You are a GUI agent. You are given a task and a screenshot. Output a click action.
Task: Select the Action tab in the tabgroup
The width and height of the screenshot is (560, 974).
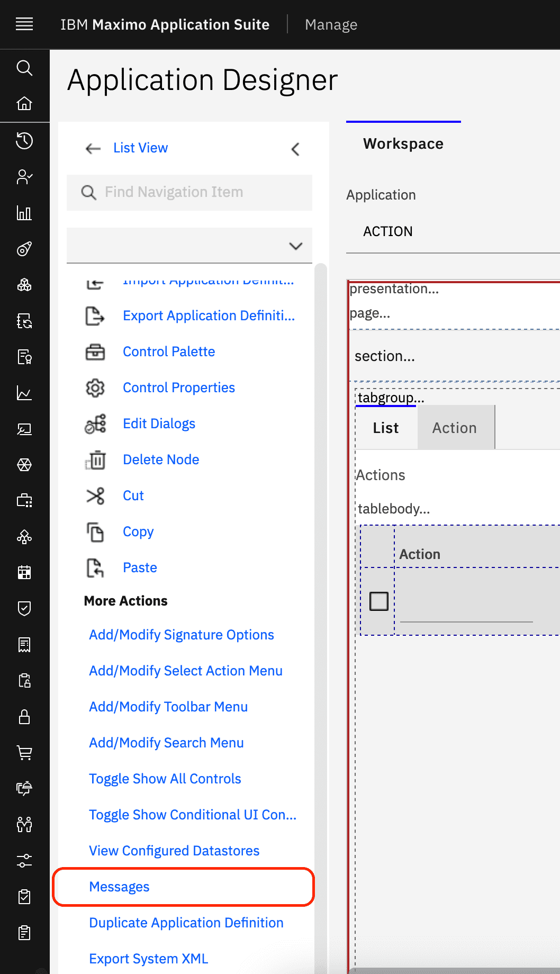[455, 428]
